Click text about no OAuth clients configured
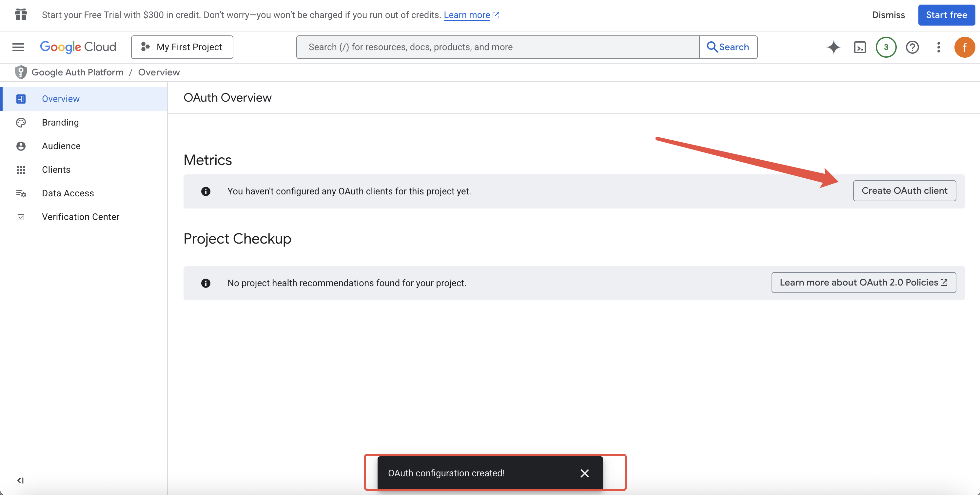This screenshot has height=495, width=980. click(x=349, y=191)
